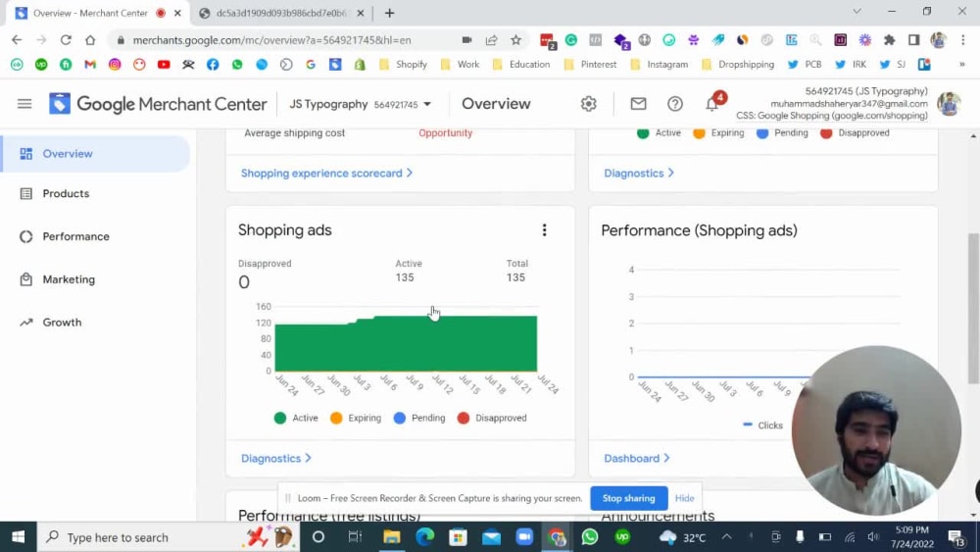This screenshot has height=552, width=980.
Task: Open File Explorer from taskbar
Action: click(x=392, y=537)
